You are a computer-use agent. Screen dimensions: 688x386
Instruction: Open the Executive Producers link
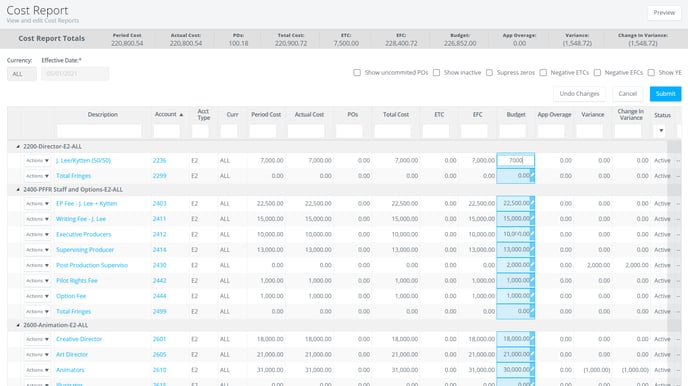(83, 234)
